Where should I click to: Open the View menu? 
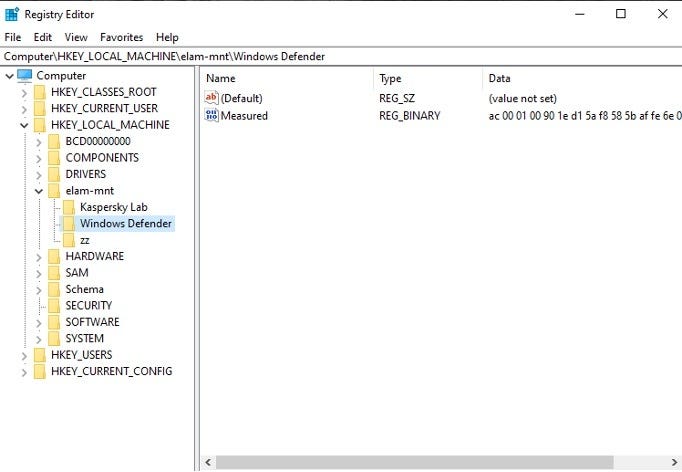[76, 37]
